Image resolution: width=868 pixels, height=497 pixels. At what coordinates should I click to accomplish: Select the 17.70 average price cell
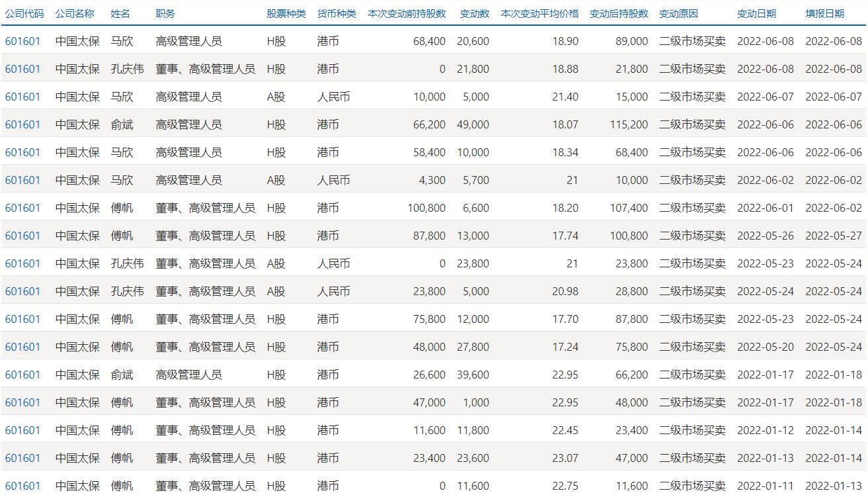(x=565, y=319)
